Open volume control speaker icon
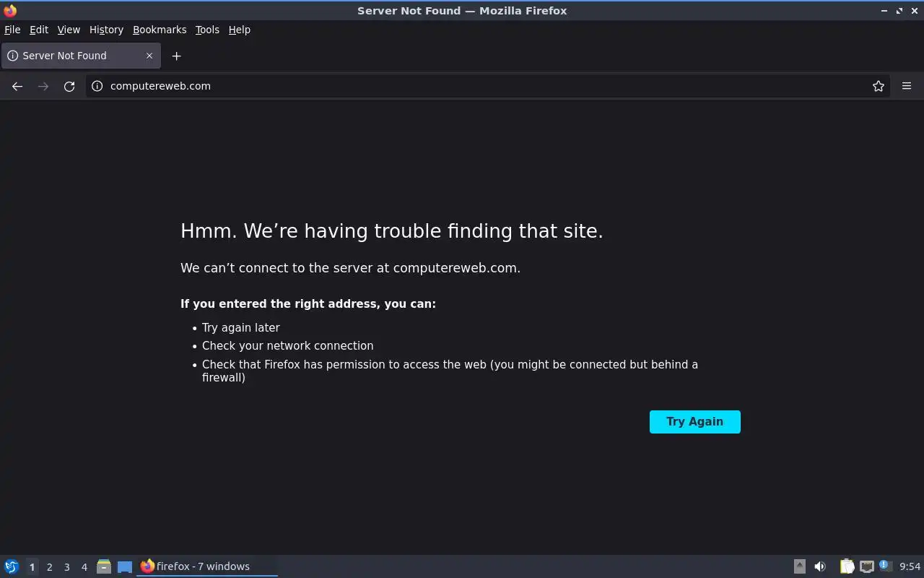Image resolution: width=924 pixels, height=578 pixels. pyautogui.click(x=820, y=566)
